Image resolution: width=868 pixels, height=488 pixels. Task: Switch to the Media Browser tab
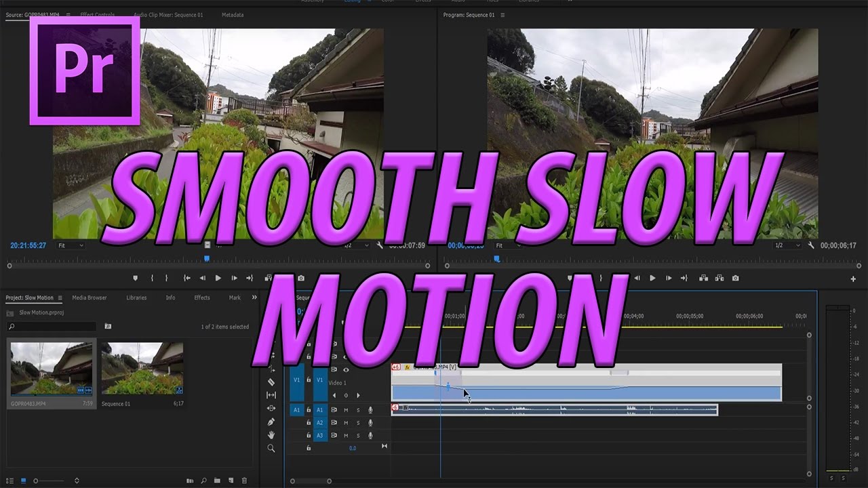[89, 298]
